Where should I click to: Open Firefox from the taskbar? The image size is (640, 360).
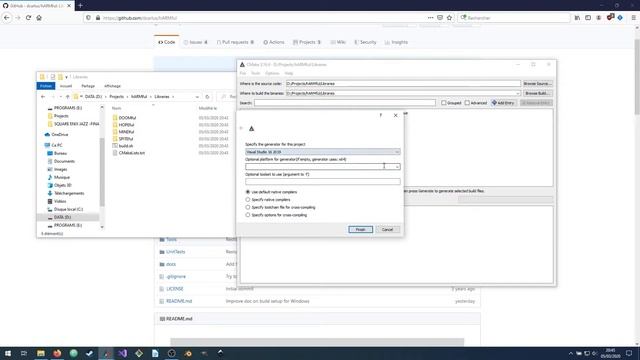point(57,353)
